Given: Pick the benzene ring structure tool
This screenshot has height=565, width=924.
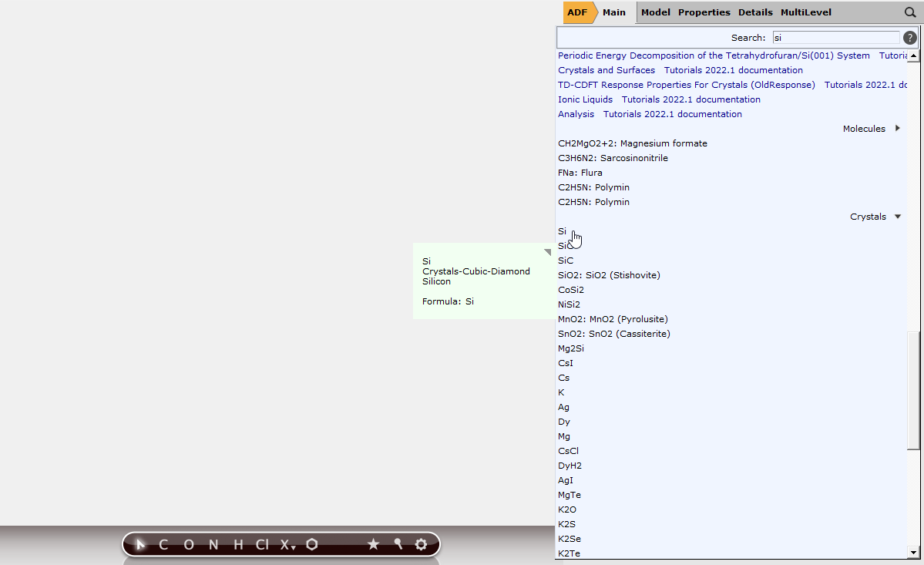Looking at the screenshot, I should coord(311,544).
